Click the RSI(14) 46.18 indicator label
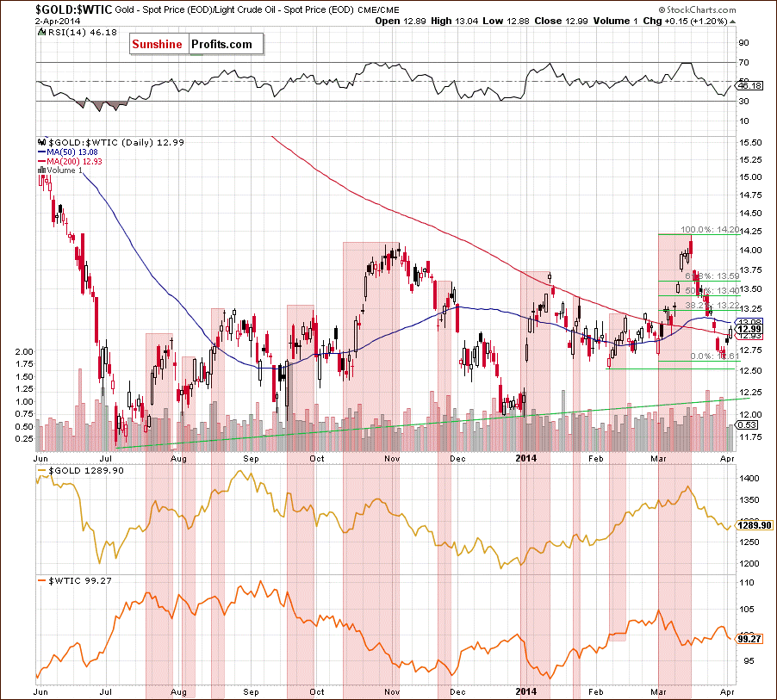 tap(83, 33)
